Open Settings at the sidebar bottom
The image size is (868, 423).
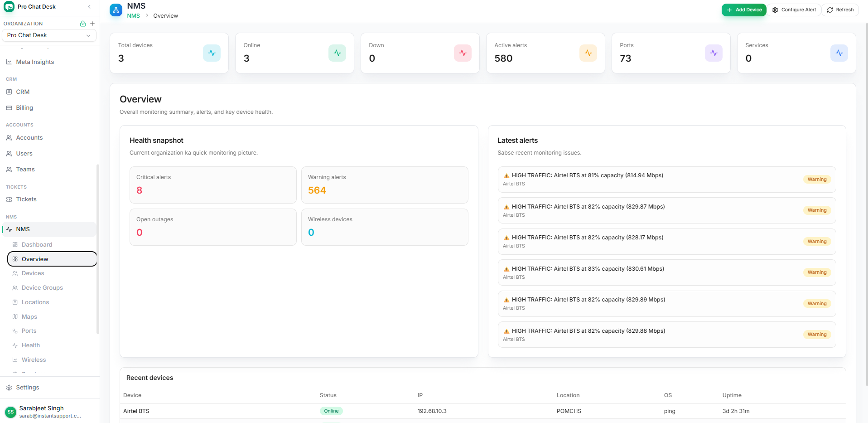coord(28,388)
